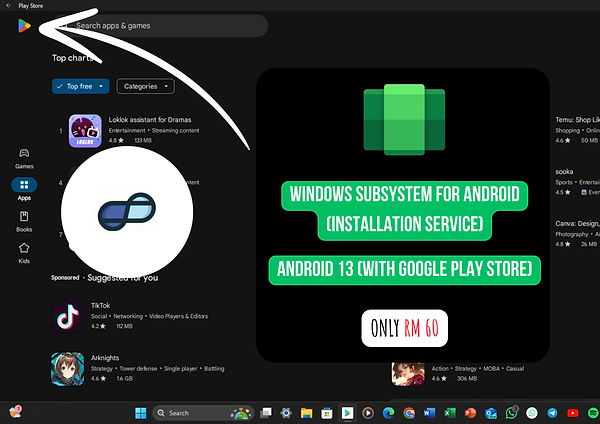
Task: Click the TikTok app icon
Action: (x=67, y=316)
